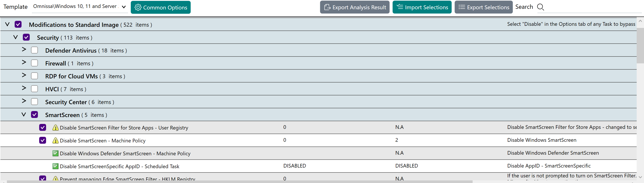Image resolution: width=644 pixels, height=183 pixels.
Task: Enable the Firewall checkbox
Action: click(x=34, y=63)
